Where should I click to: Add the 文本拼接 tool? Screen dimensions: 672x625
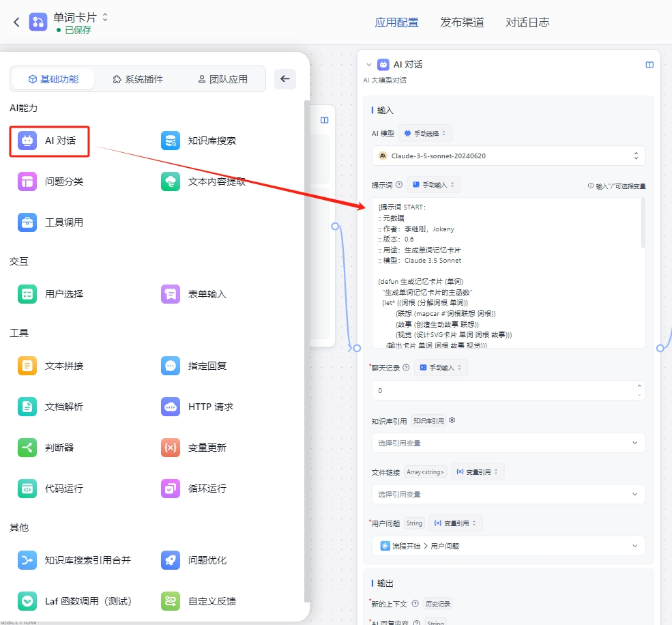50,366
